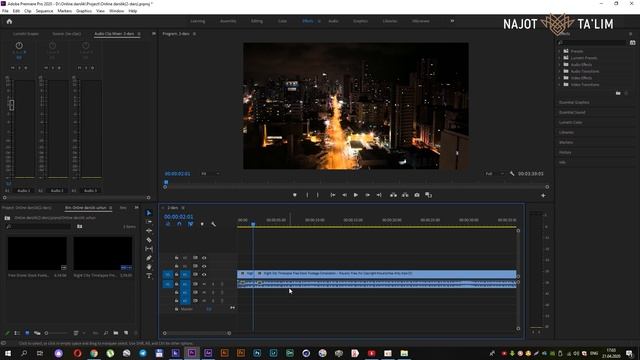Toggle Snap in the timeline
The height and width of the screenshot is (360, 640).
coord(179,224)
